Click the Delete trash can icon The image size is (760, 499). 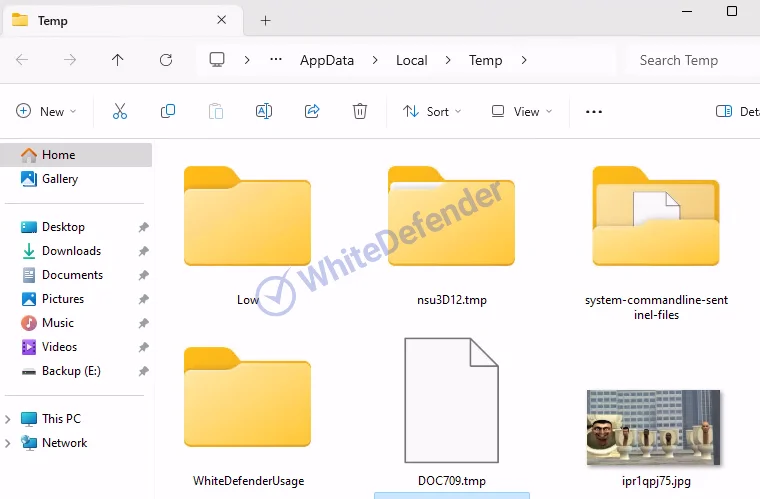click(360, 112)
